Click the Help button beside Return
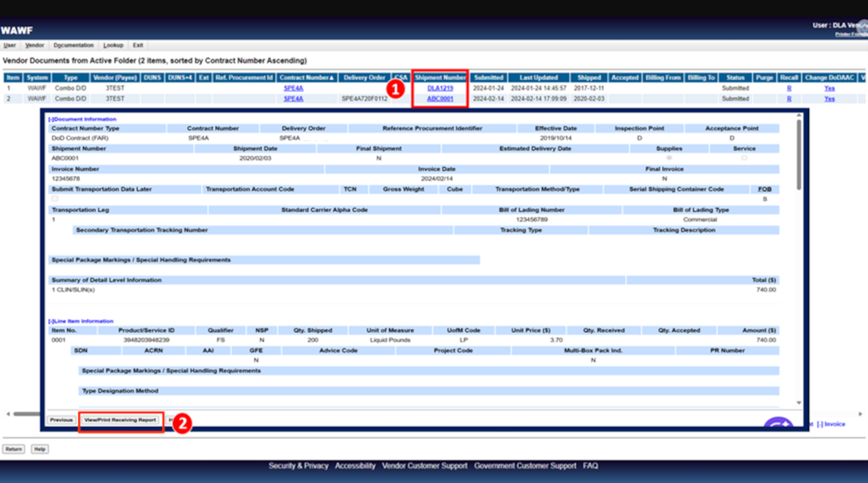 40,449
